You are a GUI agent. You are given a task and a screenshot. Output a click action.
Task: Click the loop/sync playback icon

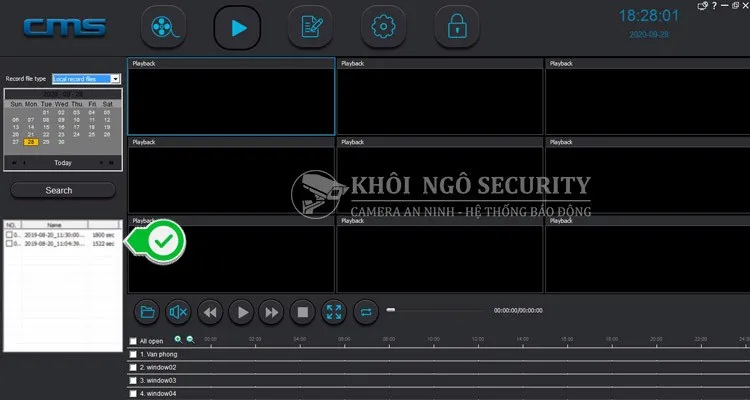point(366,312)
